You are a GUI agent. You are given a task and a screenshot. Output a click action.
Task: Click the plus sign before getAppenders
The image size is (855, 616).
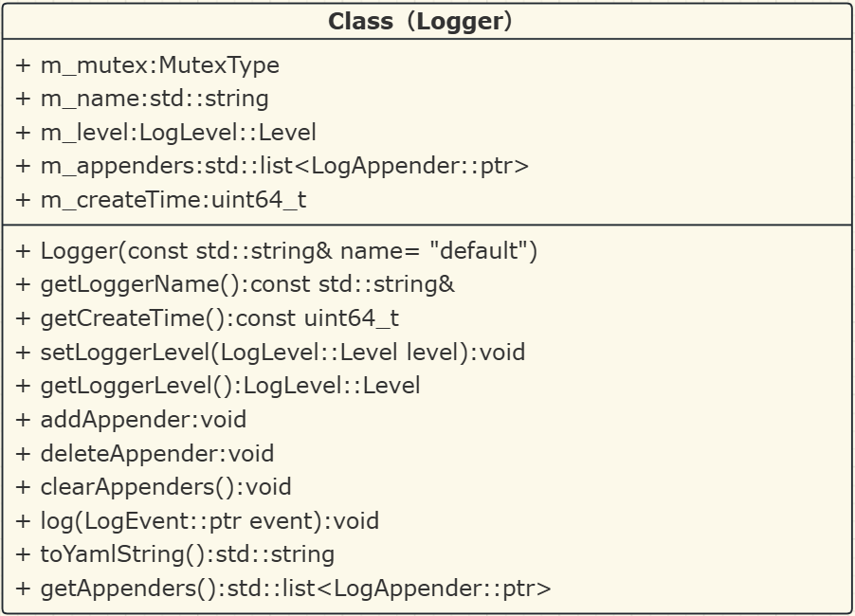point(23,589)
